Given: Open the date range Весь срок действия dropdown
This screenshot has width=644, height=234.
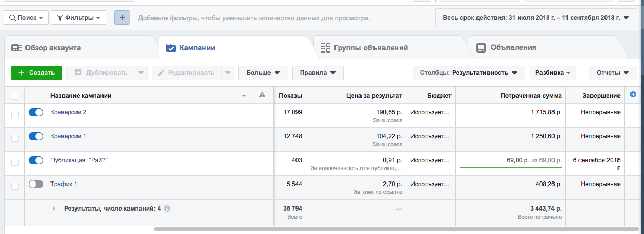Looking at the screenshot, I should click(x=536, y=17).
